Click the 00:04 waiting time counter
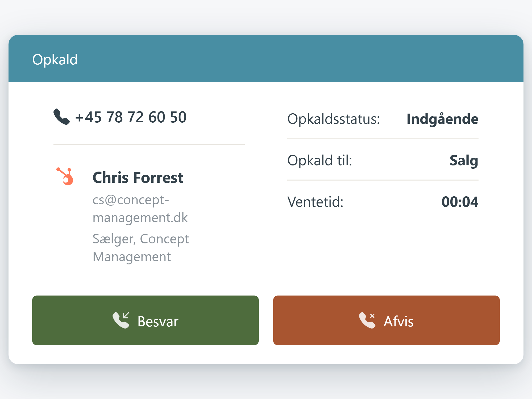 coord(460,202)
